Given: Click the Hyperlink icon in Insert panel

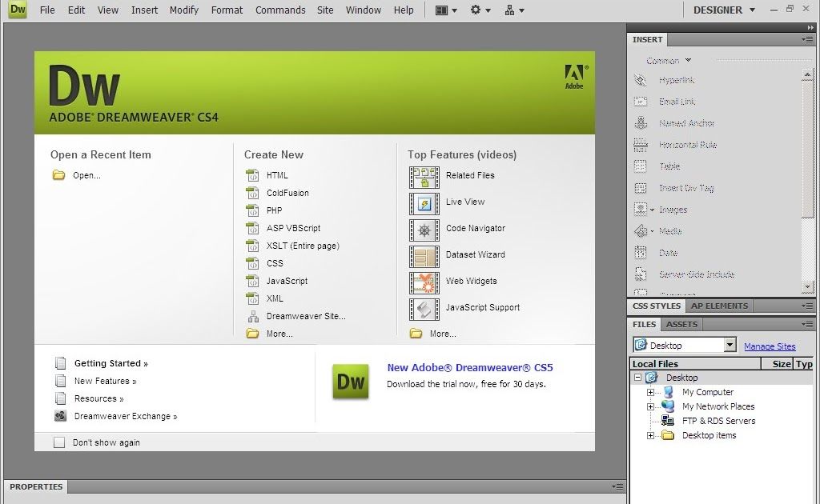Looking at the screenshot, I should coord(641,80).
